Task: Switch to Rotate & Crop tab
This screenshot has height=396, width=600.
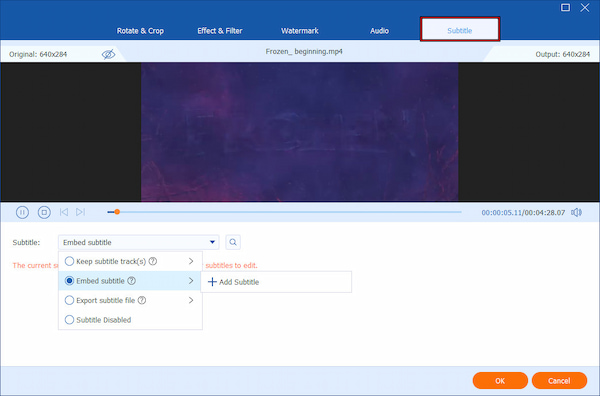Action: pyautogui.click(x=140, y=31)
